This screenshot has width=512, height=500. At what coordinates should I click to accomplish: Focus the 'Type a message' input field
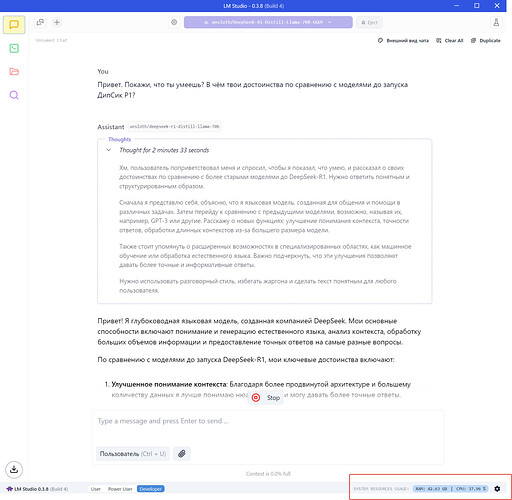[268, 421]
